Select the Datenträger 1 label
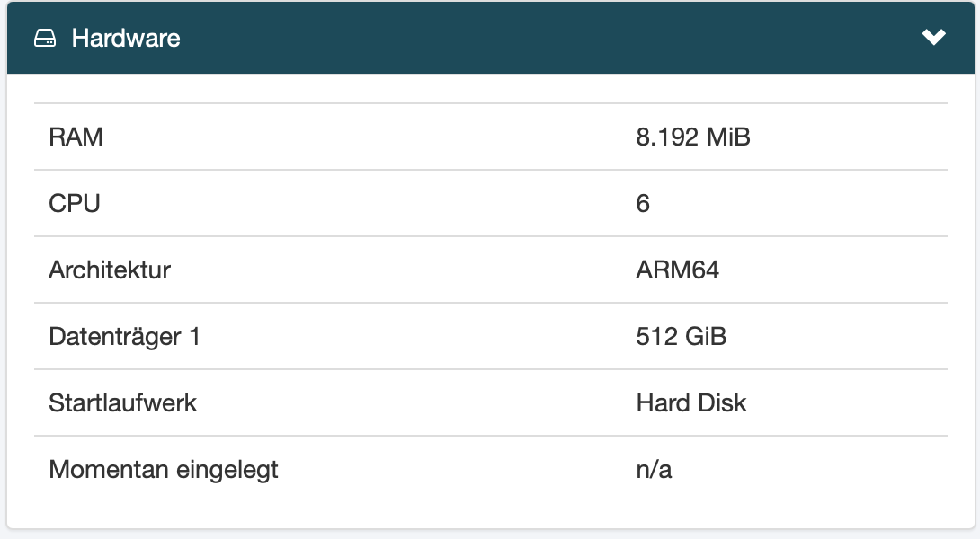 (x=124, y=337)
